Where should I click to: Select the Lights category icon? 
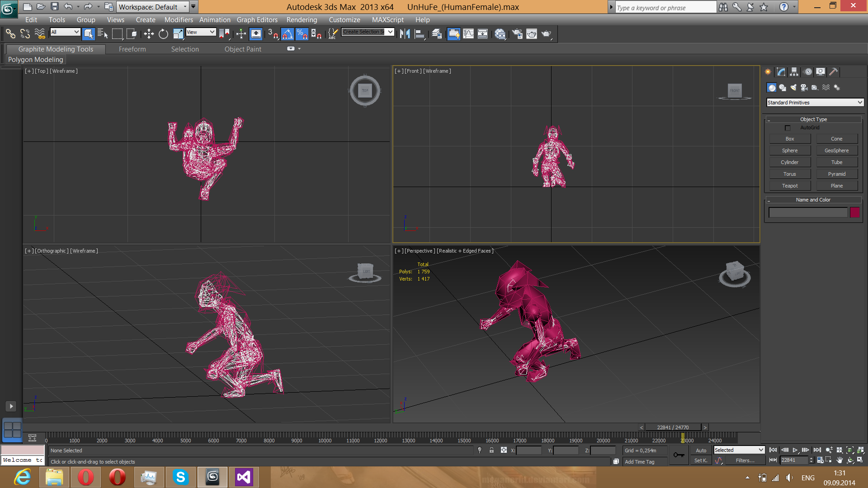tap(793, 88)
